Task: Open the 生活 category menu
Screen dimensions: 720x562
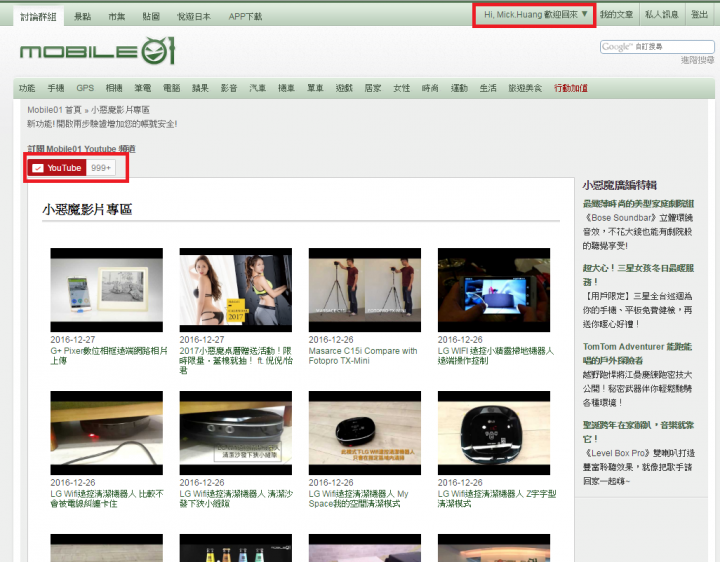Action: click(488, 88)
